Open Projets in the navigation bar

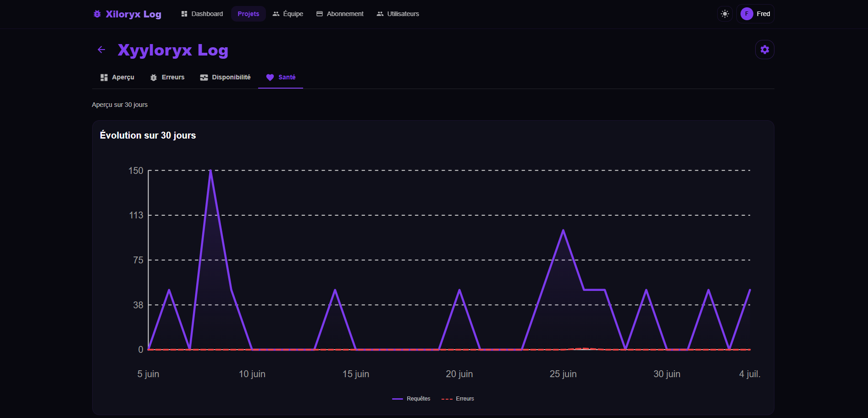[x=248, y=14]
